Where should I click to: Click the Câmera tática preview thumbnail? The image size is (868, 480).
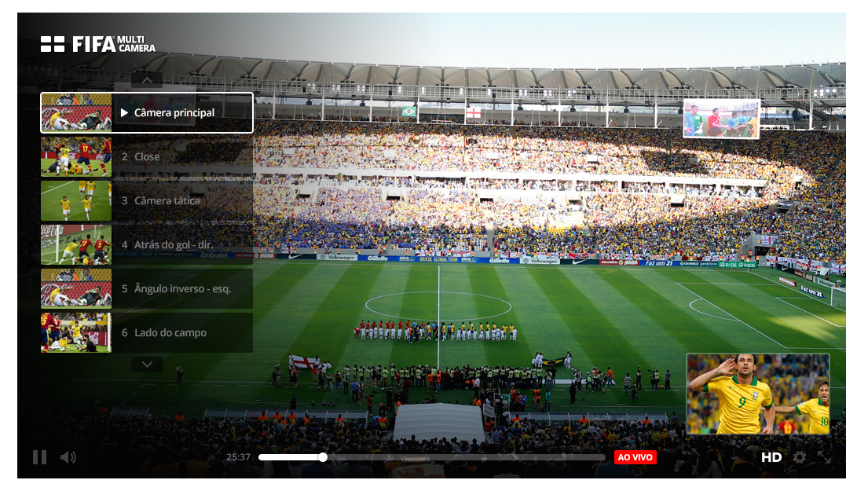(x=76, y=201)
